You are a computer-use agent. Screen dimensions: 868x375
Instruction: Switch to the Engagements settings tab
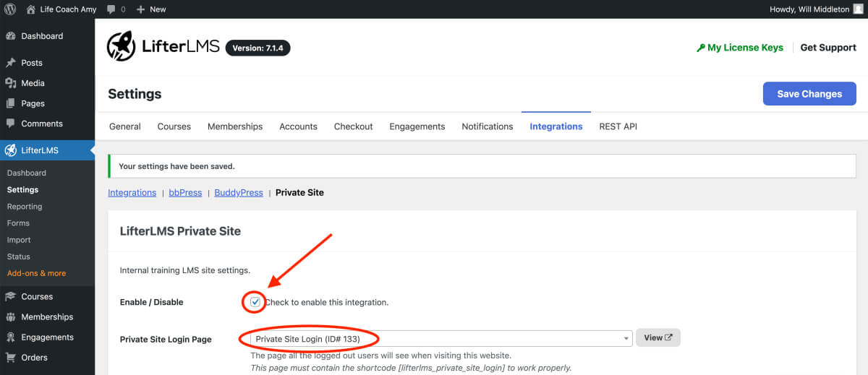[417, 126]
